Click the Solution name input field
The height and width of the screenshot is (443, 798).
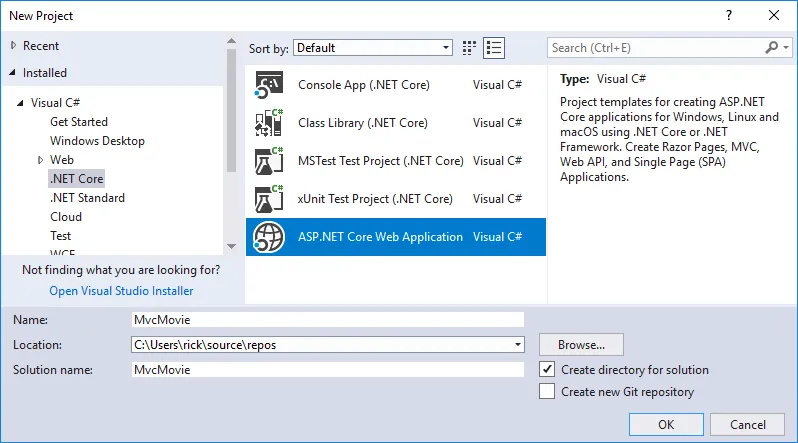327,370
